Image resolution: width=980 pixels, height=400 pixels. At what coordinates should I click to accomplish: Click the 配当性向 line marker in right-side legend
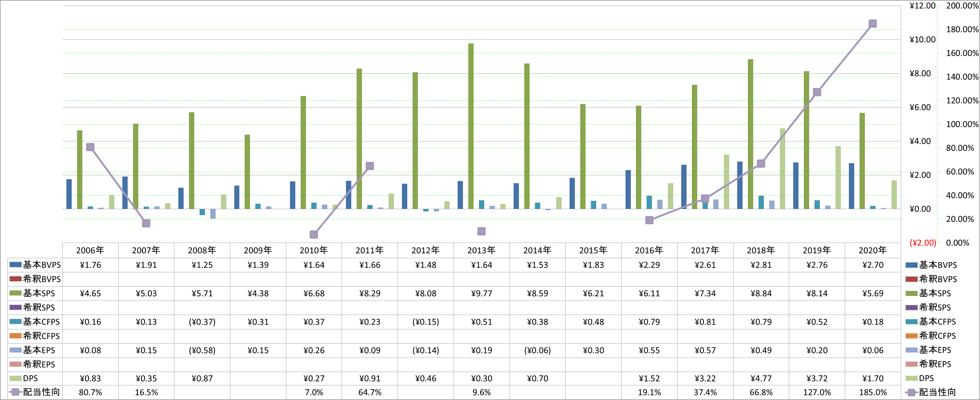[x=912, y=392]
